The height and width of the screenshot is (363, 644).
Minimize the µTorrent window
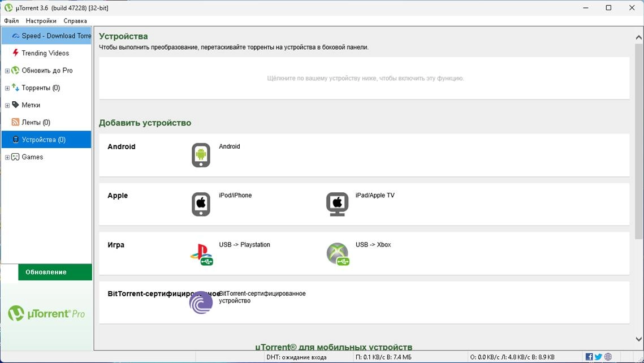coord(586,8)
